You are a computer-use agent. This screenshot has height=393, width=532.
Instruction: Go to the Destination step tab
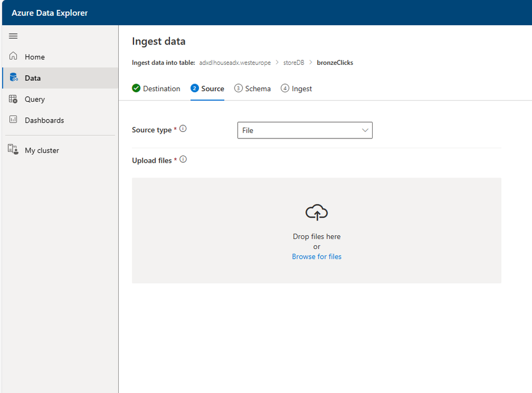pos(156,88)
